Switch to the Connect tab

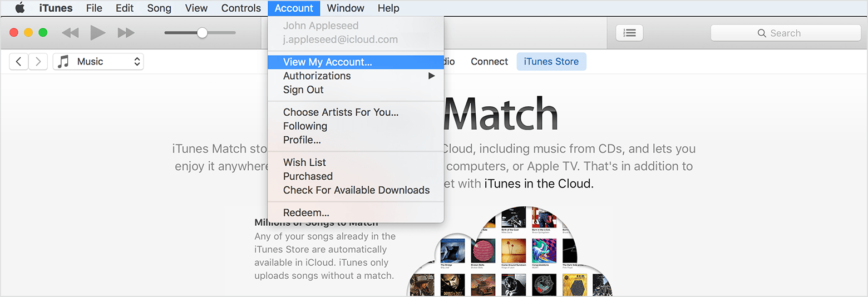pyautogui.click(x=489, y=62)
